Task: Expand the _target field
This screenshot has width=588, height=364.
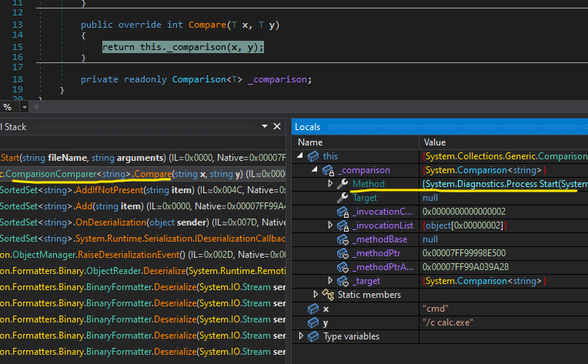Action: 331,281
